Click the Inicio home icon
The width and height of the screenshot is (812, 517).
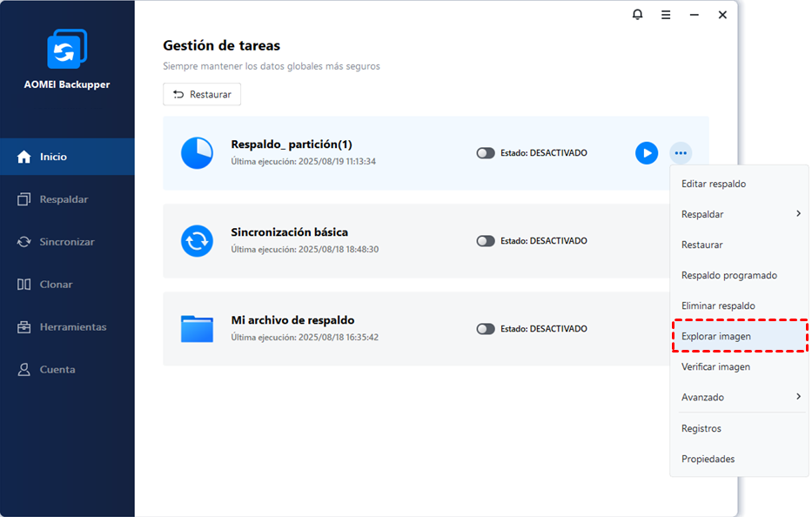[x=23, y=157]
